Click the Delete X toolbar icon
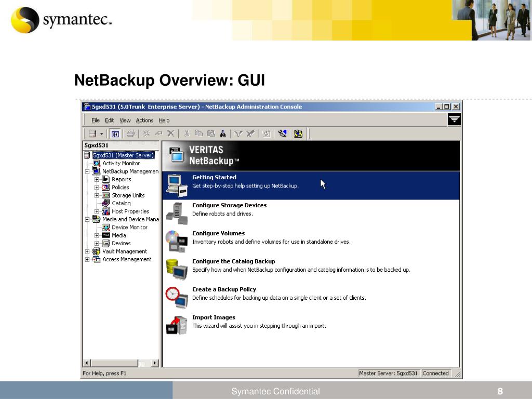This screenshot has height=399, width=532. click(x=170, y=134)
